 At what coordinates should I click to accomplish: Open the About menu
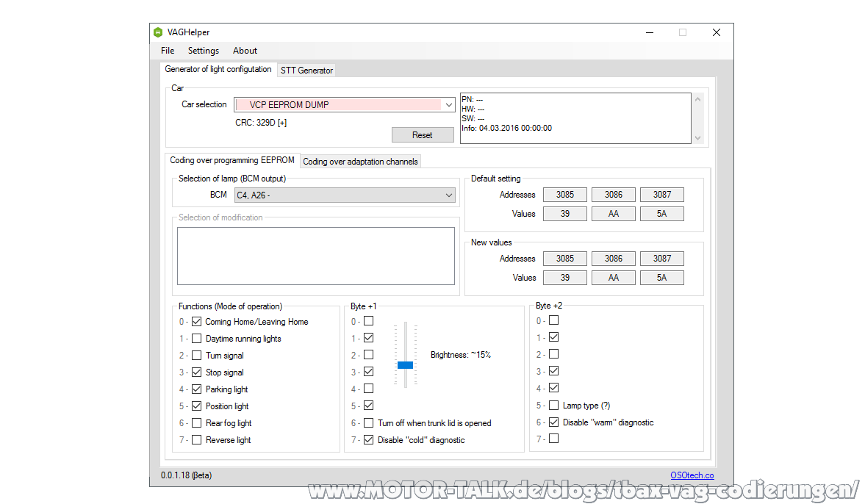click(x=245, y=51)
